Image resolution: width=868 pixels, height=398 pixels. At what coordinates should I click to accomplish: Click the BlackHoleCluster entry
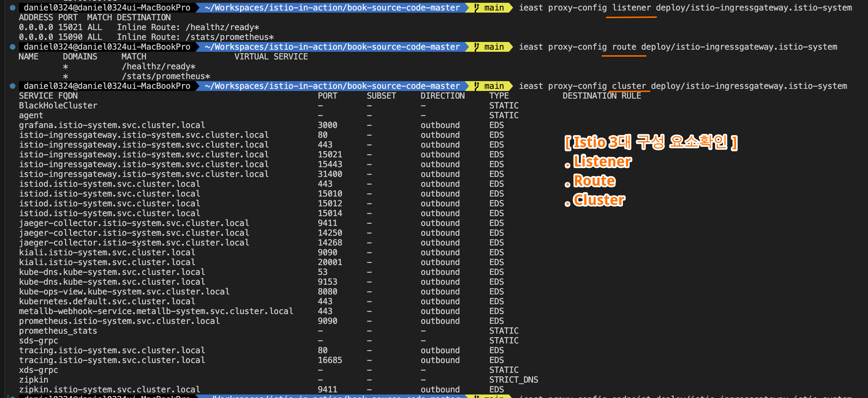click(x=58, y=106)
